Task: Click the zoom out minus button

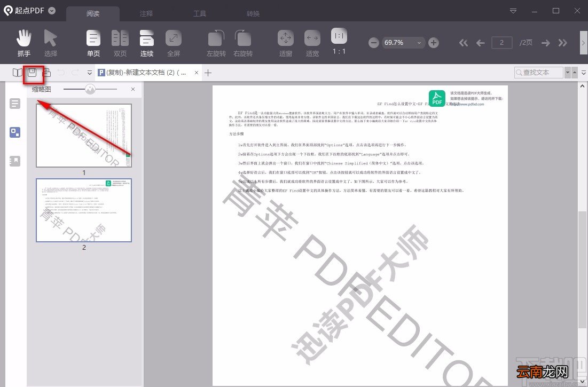Action: click(373, 43)
